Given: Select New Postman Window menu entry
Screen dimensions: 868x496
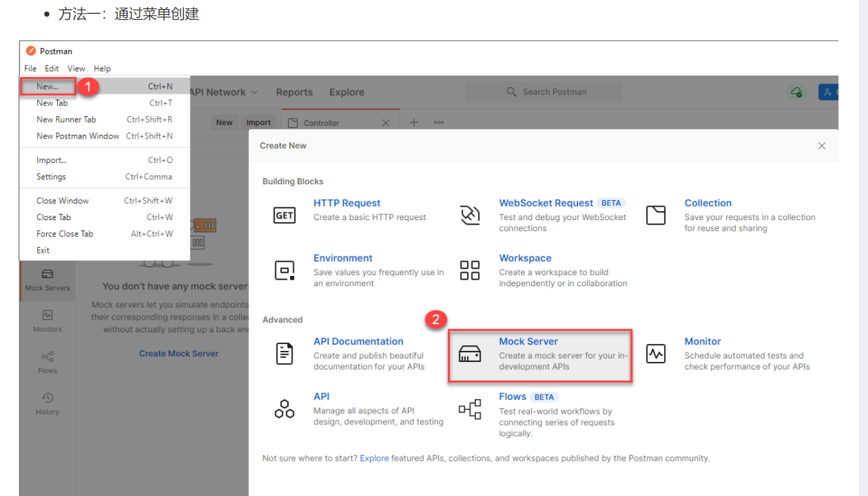Looking at the screenshot, I should (x=105, y=136).
